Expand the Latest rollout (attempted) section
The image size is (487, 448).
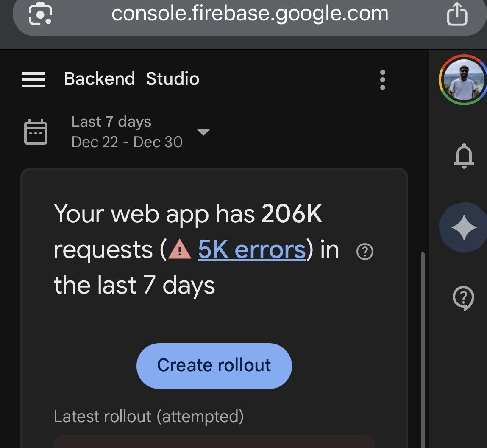pos(148,417)
